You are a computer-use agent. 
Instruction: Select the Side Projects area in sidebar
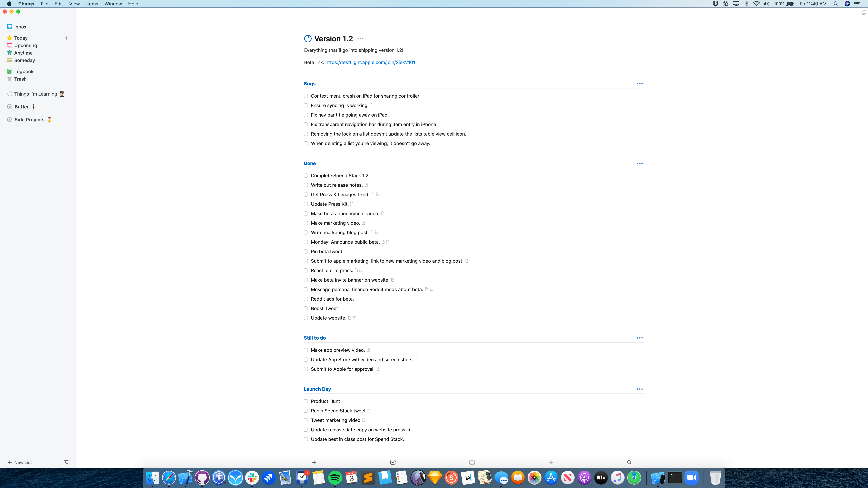pos(29,120)
